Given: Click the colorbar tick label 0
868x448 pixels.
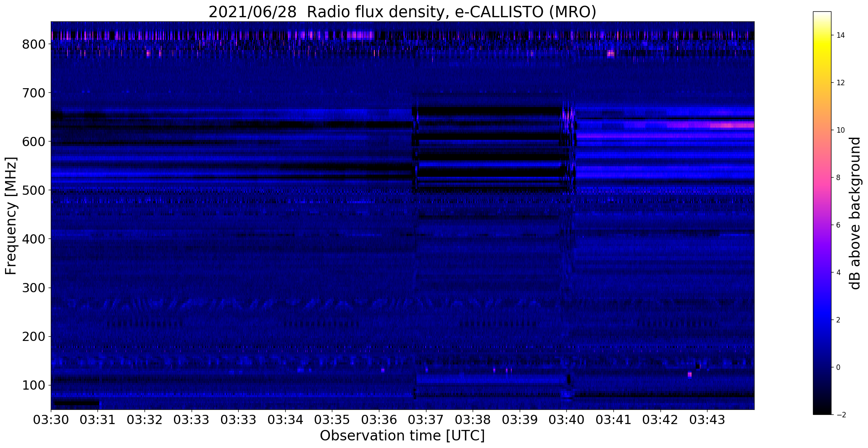Looking at the screenshot, I should [x=839, y=367].
